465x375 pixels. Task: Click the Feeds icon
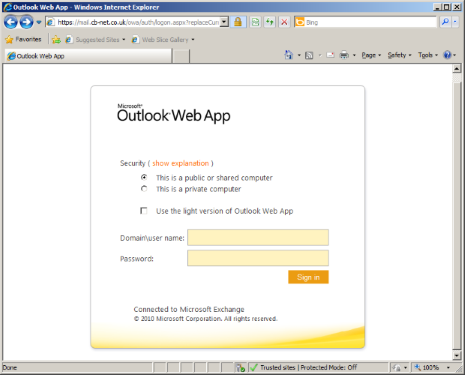[x=309, y=55]
